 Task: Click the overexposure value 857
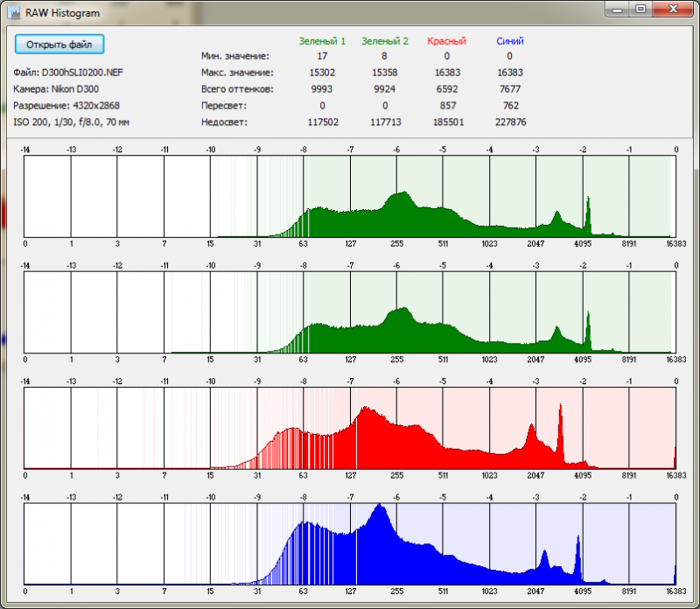point(448,106)
